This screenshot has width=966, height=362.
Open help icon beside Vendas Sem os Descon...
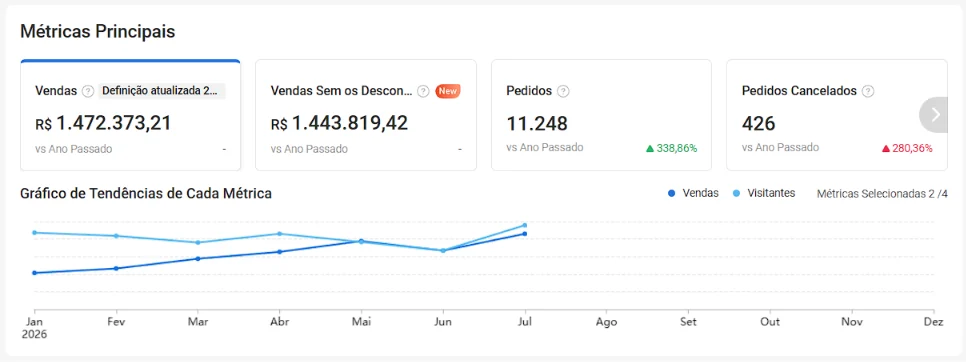tap(423, 91)
